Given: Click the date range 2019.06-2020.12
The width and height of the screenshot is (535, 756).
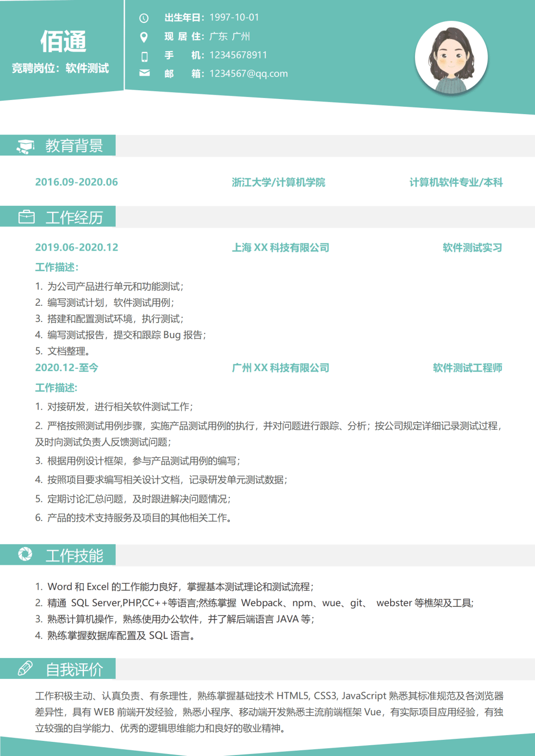Looking at the screenshot, I should pyautogui.click(x=77, y=247).
